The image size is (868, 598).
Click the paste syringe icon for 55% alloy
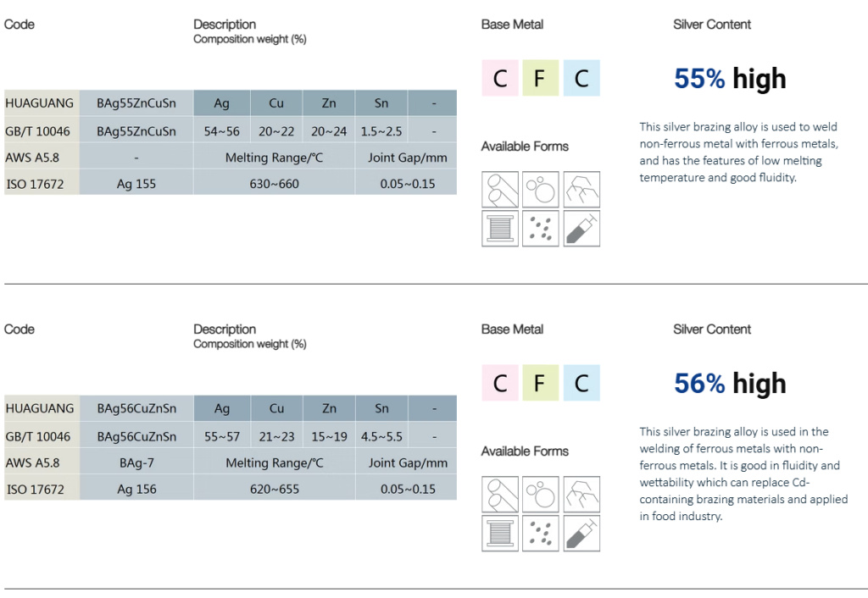581,228
